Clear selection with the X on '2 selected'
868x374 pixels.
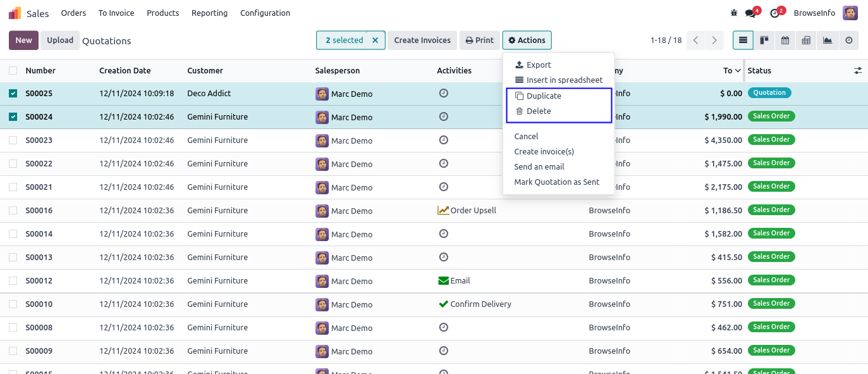click(x=375, y=41)
